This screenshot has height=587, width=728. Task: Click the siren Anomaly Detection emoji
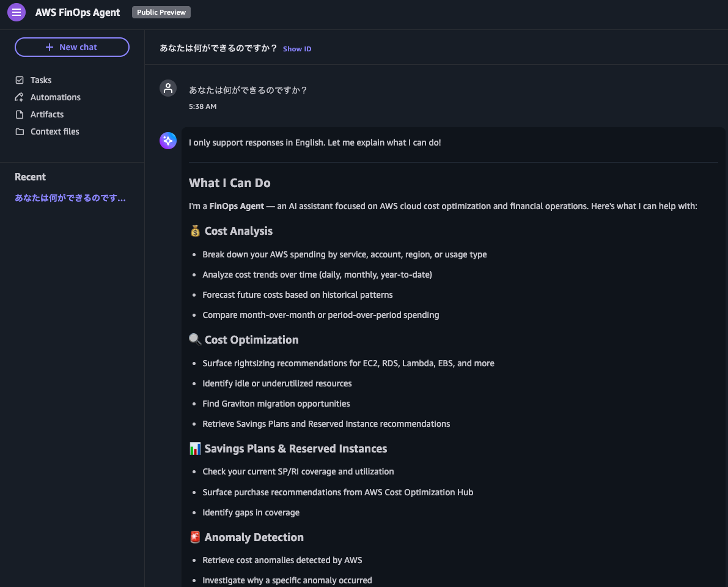(x=195, y=537)
